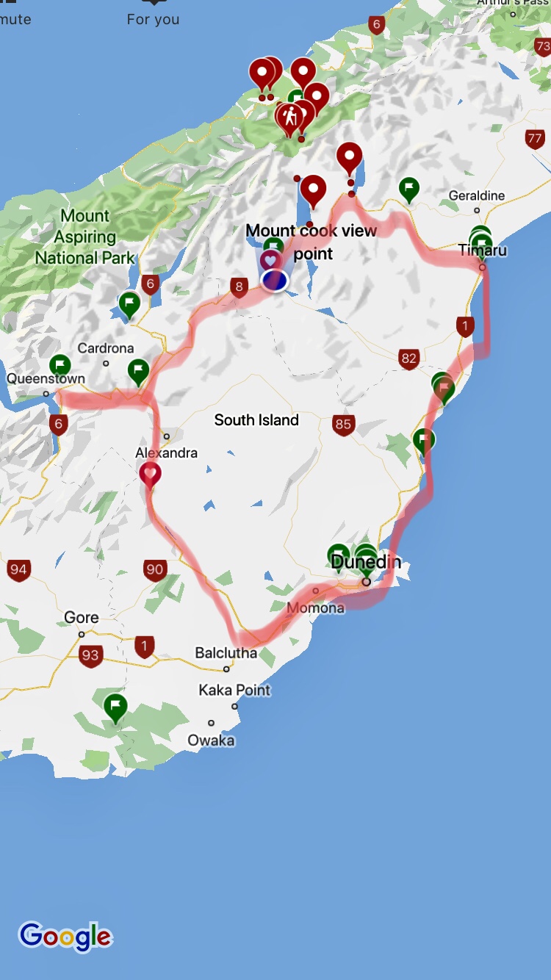This screenshot has height=980, width=551.
Task: Select the hiker icon red pin
Action: [291, 118]
